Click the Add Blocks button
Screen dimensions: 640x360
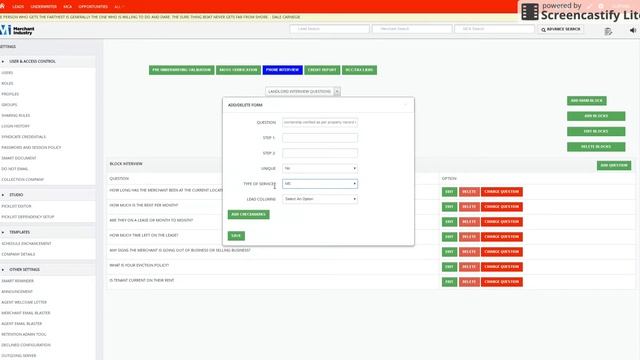(596, 116)
